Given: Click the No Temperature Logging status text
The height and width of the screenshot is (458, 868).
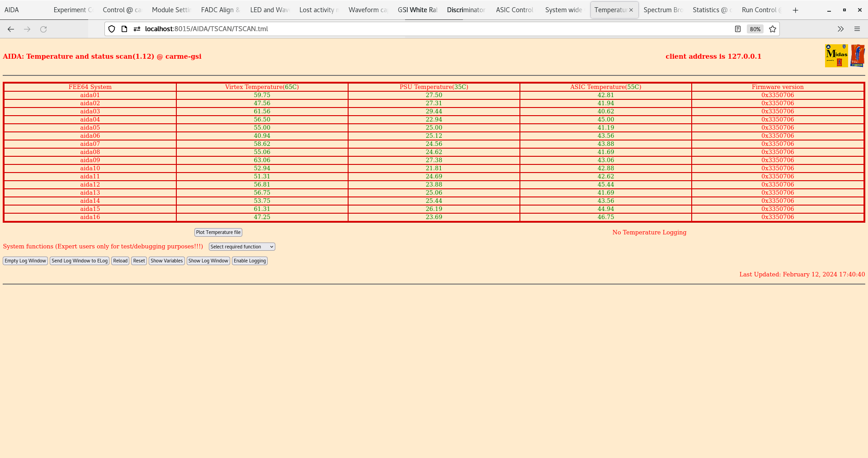Looking at the screenshot, I should click(649, 232).
